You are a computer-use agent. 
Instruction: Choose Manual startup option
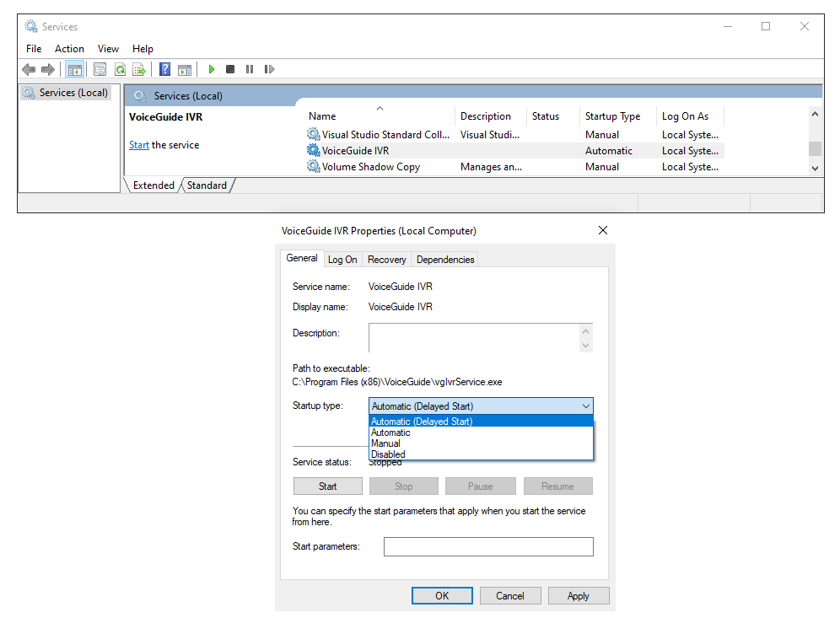[x=481, y=443]
